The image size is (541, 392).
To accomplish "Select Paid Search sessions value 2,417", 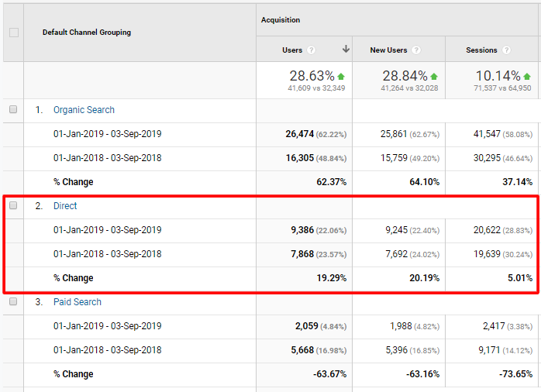I will click(494, 326).
